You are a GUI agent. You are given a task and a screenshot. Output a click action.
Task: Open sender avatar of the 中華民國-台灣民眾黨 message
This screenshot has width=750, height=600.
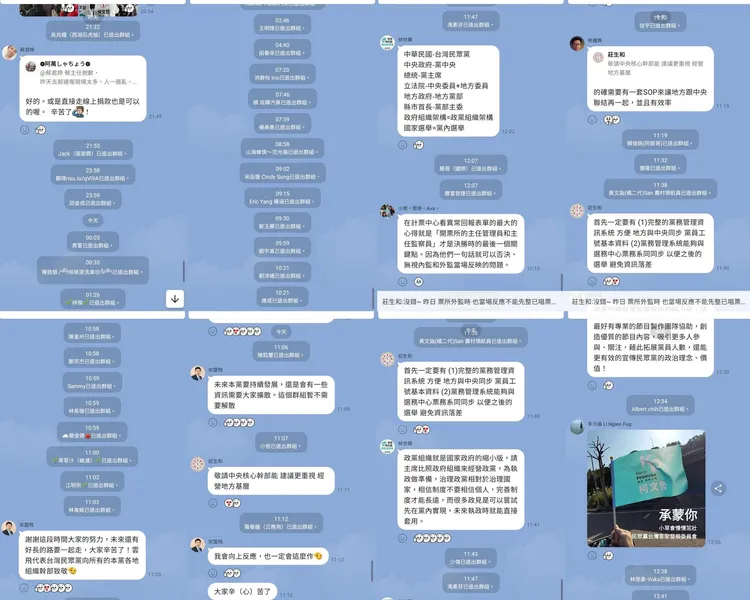point(387,43)
